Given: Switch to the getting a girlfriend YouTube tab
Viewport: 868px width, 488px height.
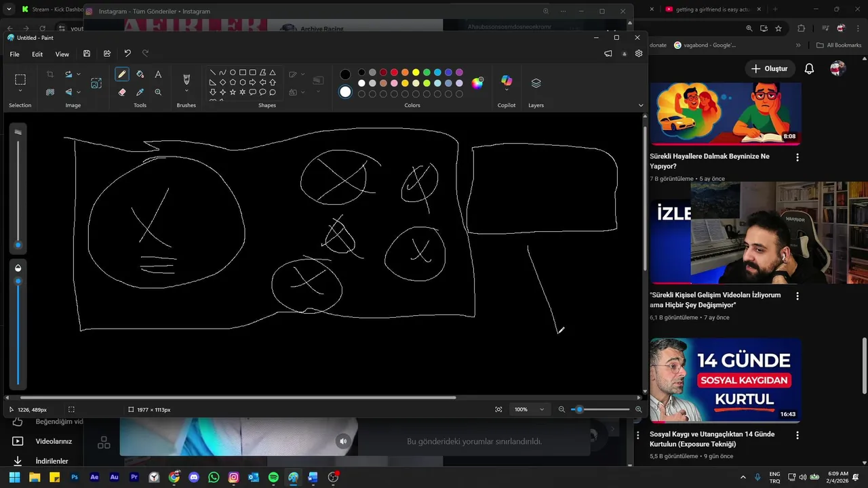Looking at the screenshot, I should pyautogui.click(x=713, y=9).
